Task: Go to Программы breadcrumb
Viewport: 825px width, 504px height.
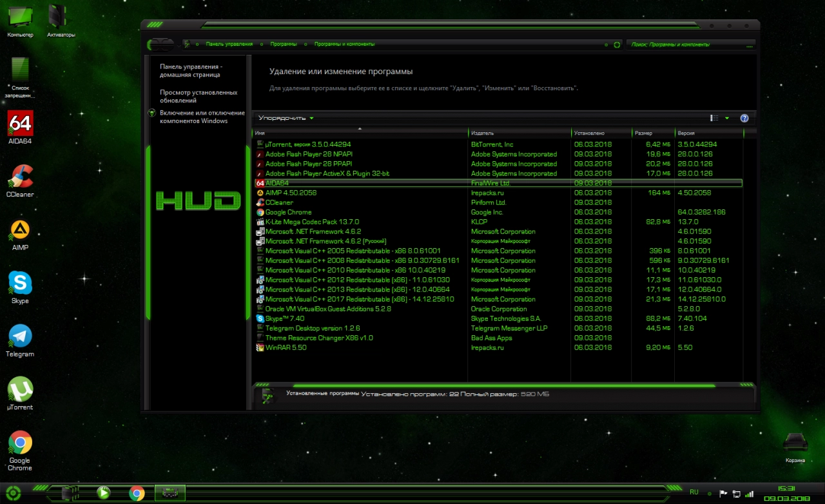Action: (284, 44)
